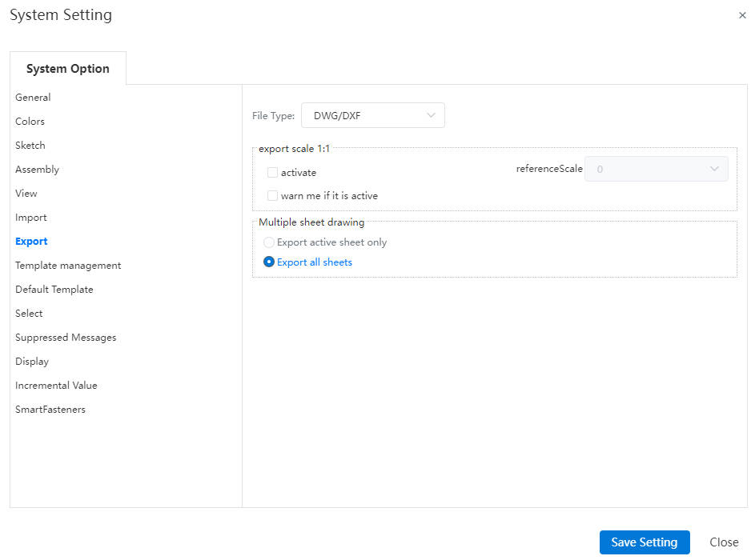Open General settings category
Screen dimensions: 755x560
[33, 97]
